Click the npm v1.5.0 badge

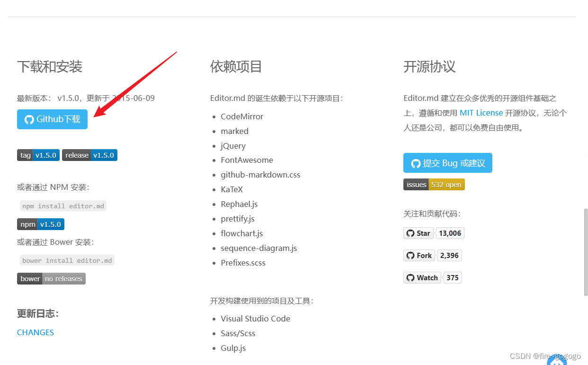tap(41, 224)
